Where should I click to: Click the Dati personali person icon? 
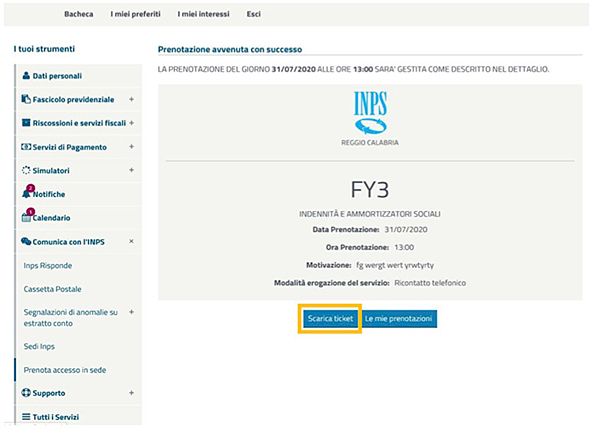[x=26, y=75]
